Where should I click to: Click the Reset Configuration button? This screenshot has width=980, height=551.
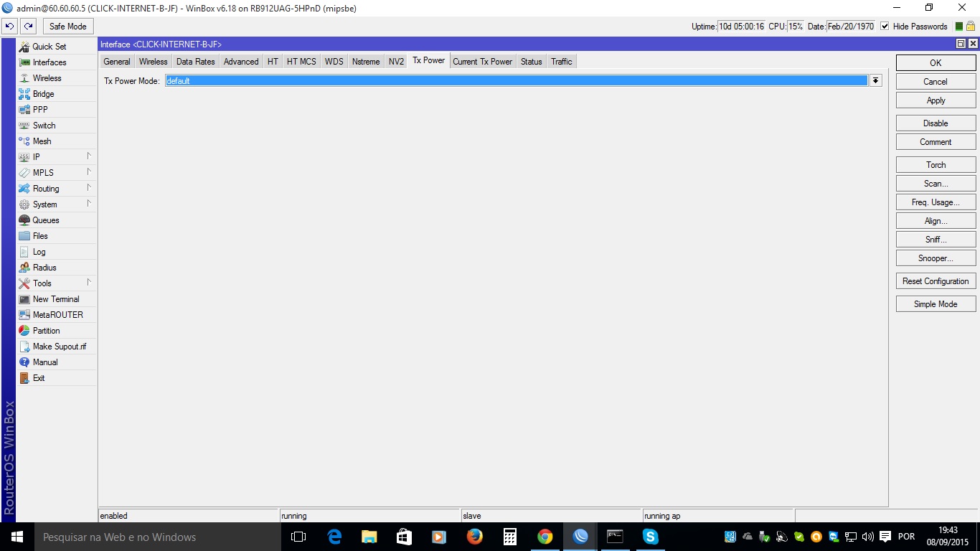tap(936, 281)
